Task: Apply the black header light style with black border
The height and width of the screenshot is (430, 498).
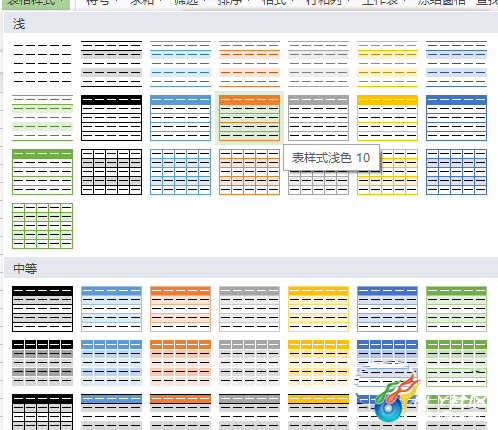Action: 111,118
